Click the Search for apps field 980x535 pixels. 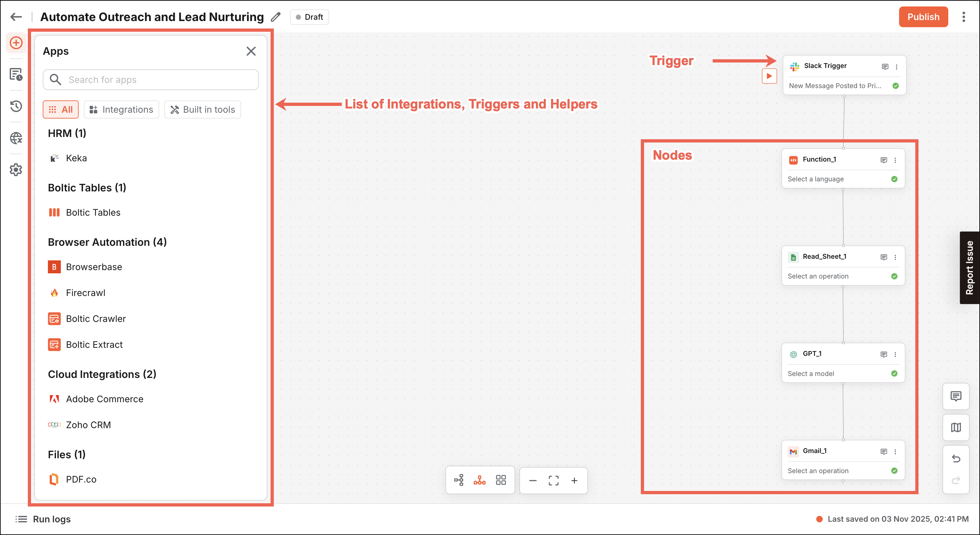150,80
